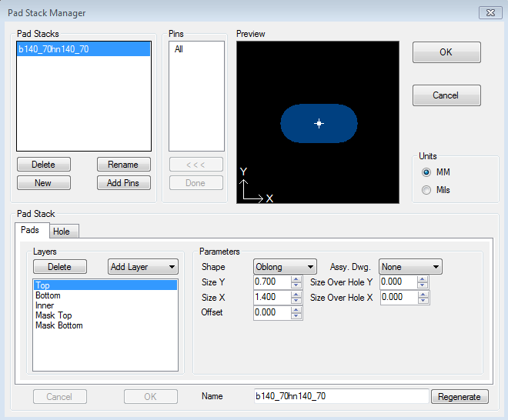Click the Size X value field
Viewport: 508px width, 420px height.
point(272,297)
